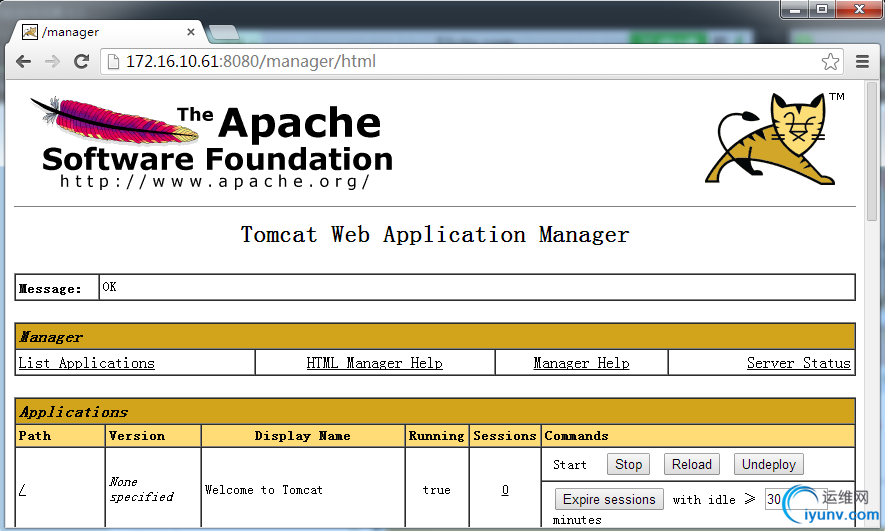Focus the address bar URL field
885x531 pixels.
tap(471, 62)
